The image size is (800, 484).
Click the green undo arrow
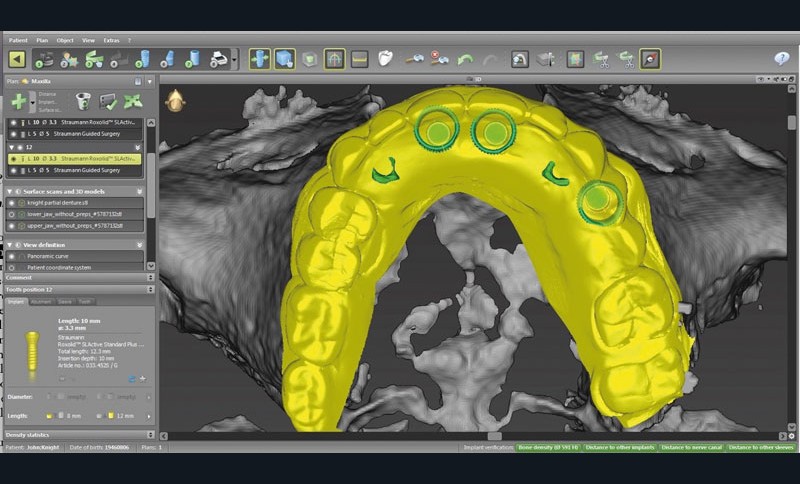pyautogui.click(x=466, y=59)
